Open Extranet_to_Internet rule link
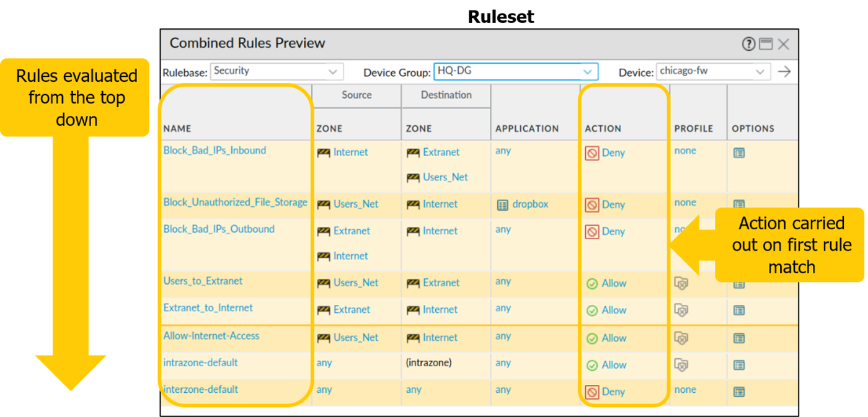The height and width of the screenshot is (417, 868). 208,307
